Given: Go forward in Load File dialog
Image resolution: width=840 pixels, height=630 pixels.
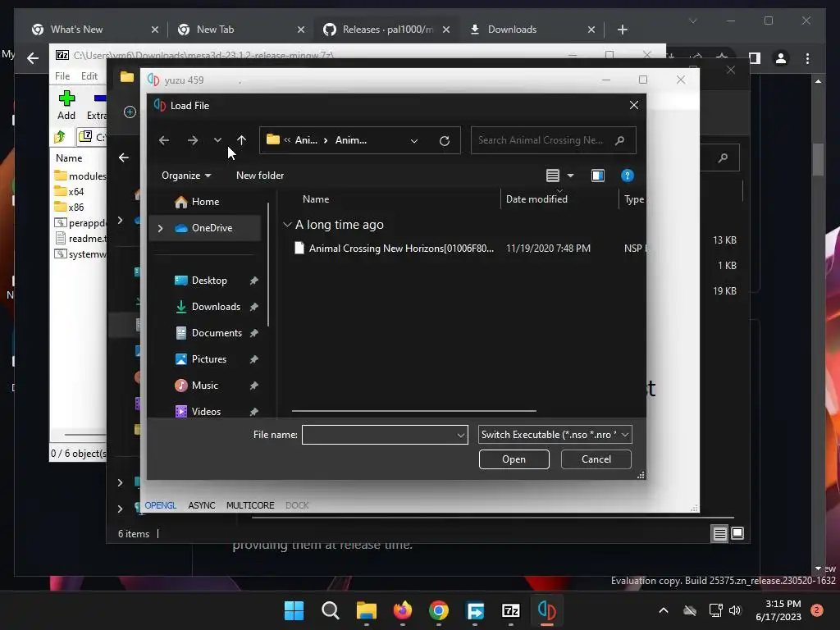Looking at the screenshot, I should (x=193, y=140).
